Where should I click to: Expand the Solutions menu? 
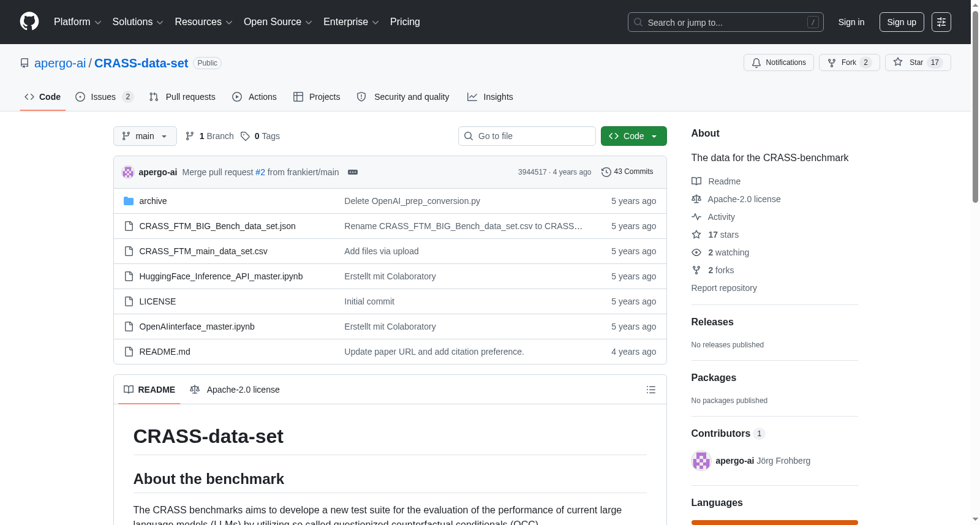click(x=138, y=22)
